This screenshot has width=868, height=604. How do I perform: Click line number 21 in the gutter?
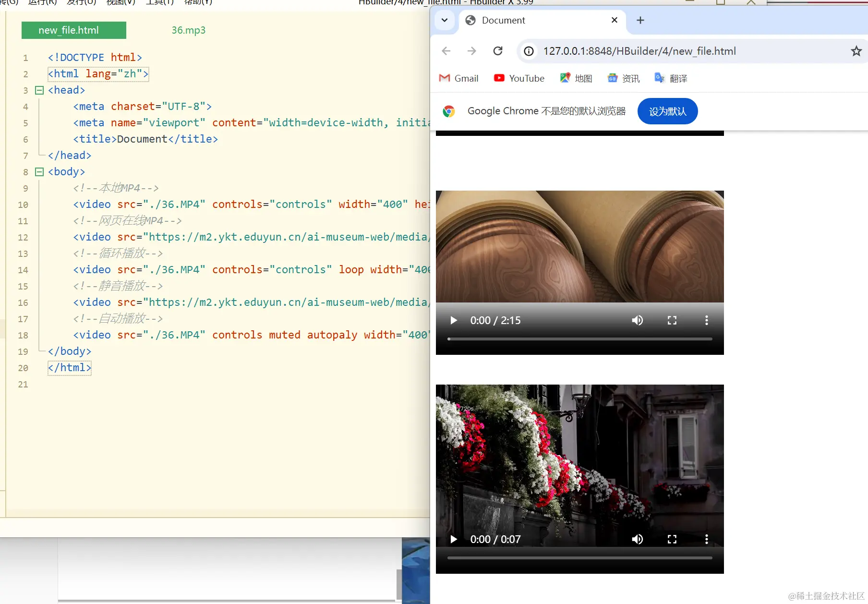(x=23, y=384)
